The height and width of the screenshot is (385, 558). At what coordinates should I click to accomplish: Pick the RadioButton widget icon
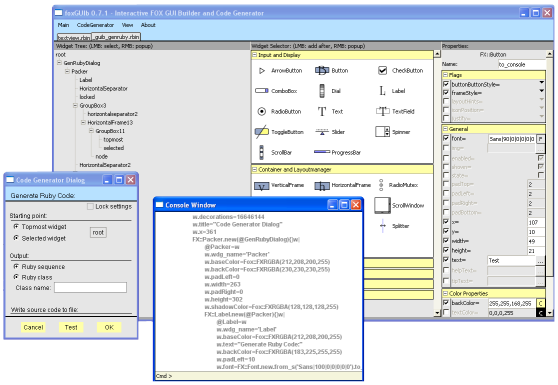click(262, 111)
